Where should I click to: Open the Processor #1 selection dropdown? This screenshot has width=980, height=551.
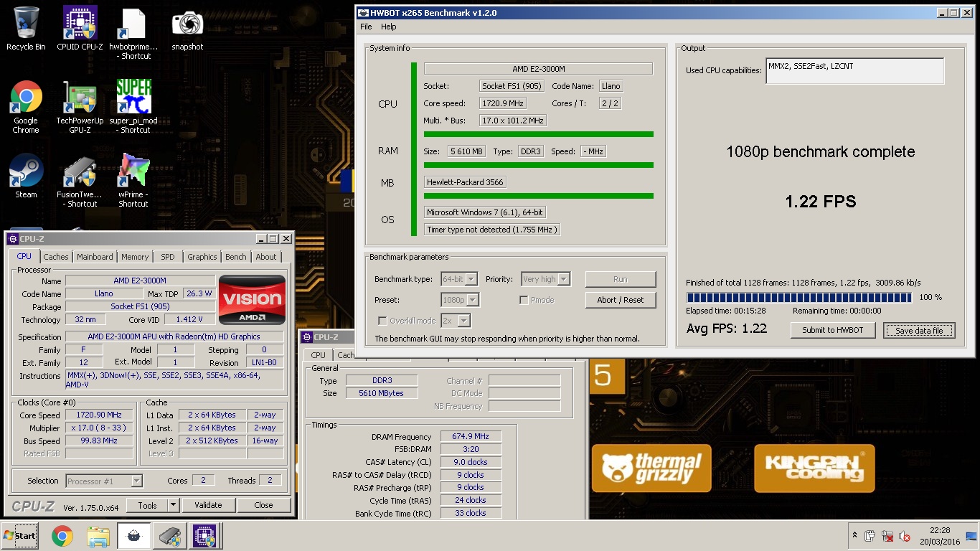[104, 481]
